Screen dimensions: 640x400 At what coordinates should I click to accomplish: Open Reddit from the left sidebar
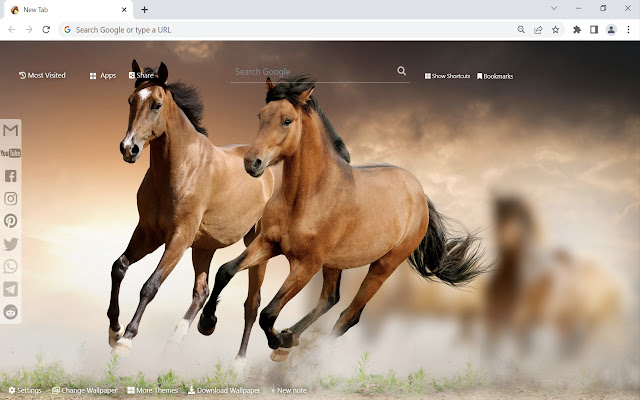coord(11,312)
